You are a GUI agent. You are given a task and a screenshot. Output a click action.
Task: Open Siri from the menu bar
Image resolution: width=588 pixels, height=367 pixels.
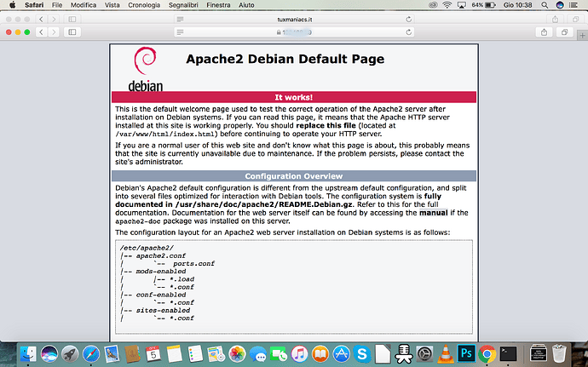coord(560,5)
